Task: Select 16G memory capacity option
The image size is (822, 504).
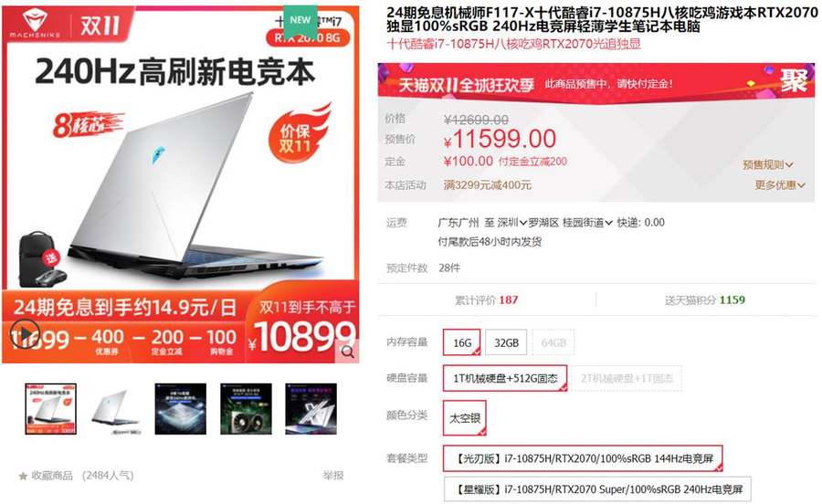Action: click(x=462, y=342)
